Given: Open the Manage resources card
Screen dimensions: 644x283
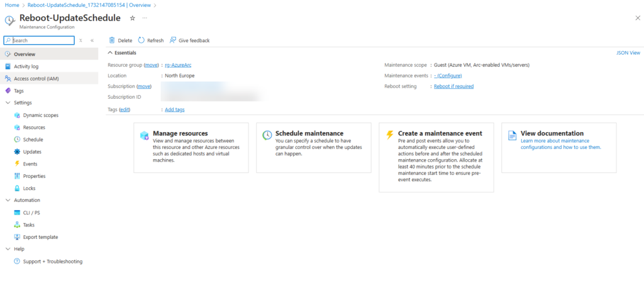Looking at the screenshot, I should [191, 147].
